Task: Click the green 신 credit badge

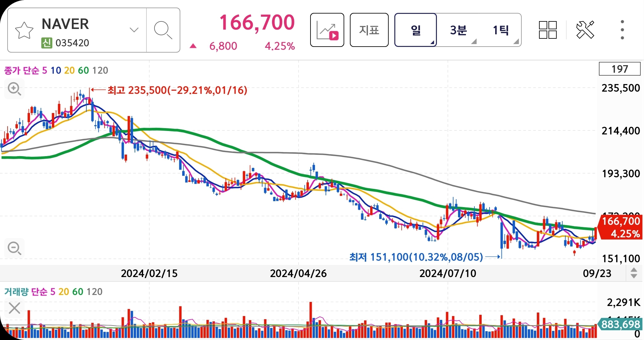Action: [x=47, y=43]
